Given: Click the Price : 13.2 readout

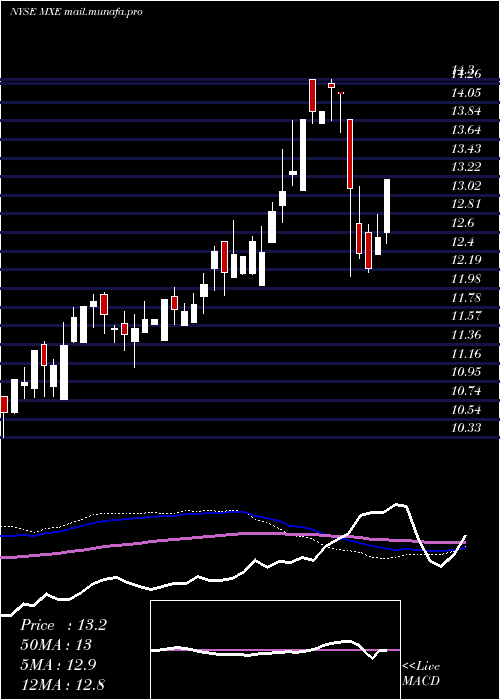Looking at the screenshot, I should [63, 625].
